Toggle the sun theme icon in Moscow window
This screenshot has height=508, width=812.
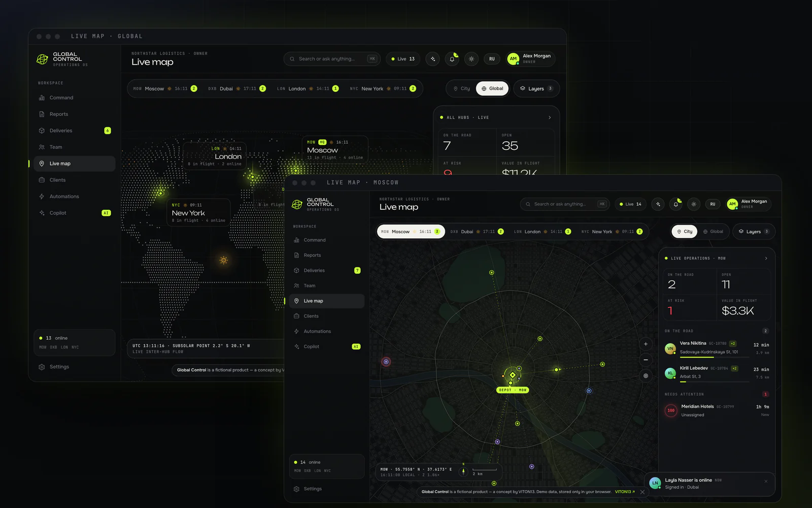tap(694, 204)
